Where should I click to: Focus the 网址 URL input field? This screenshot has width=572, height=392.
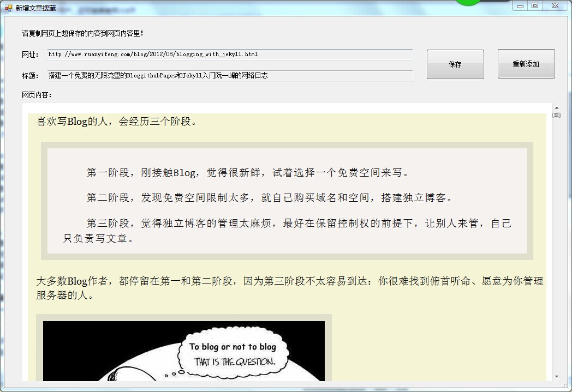[230, 55]
